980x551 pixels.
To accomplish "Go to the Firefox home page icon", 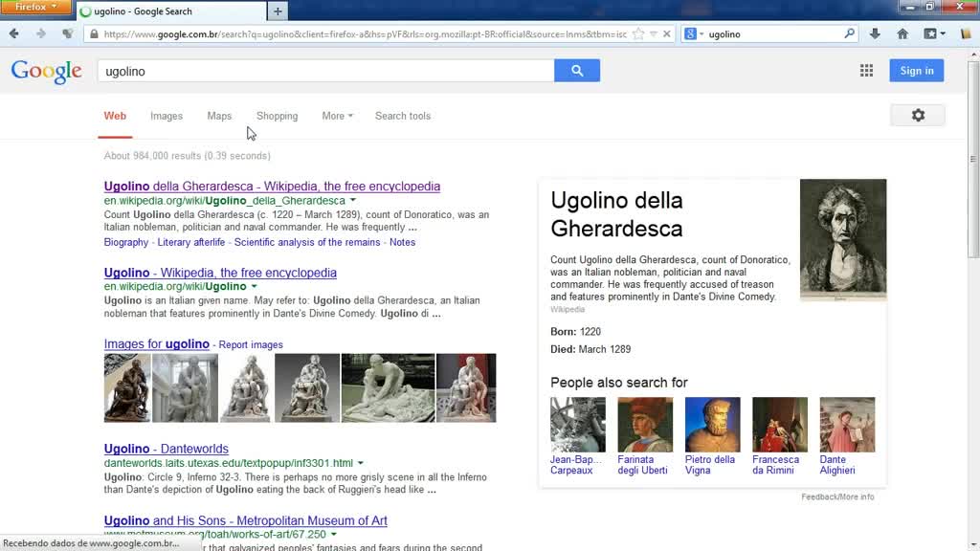I will [902, 33].
